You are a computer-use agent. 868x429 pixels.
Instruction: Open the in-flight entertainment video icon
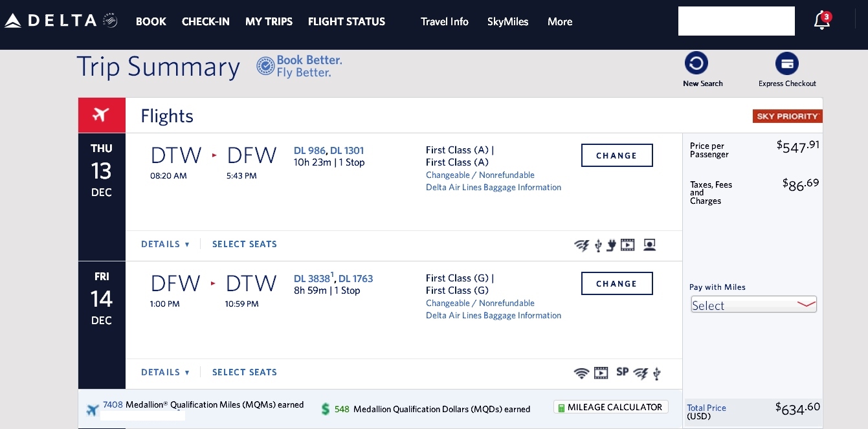[x=627, y=245]
